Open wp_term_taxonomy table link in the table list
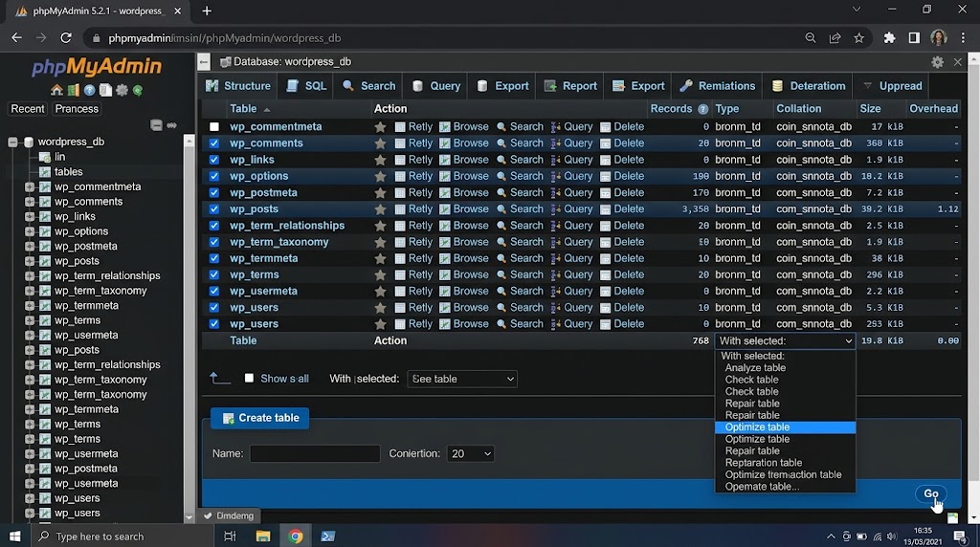The width and height of the screenshot is (980, 547). pos(278,242)
